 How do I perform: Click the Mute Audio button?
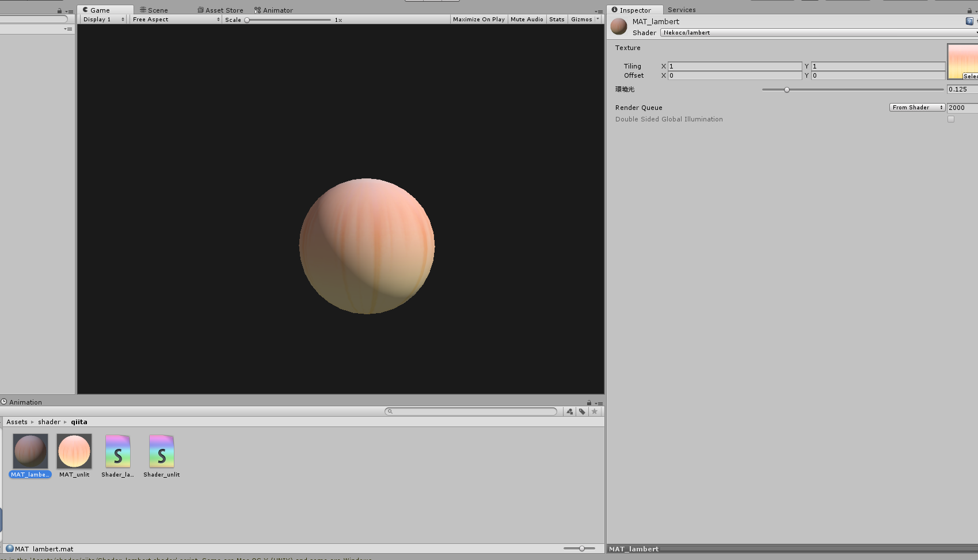526,19
